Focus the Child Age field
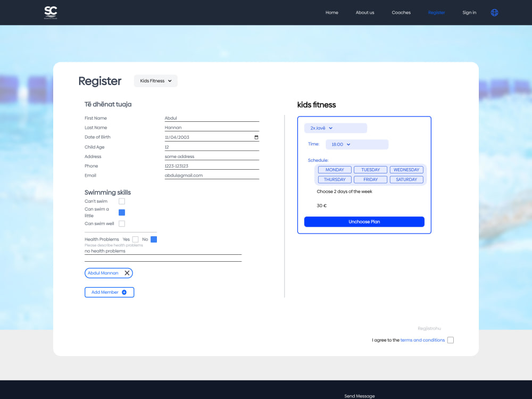Image resolution: width=532 pixels, height=399 pixels. (212, 147)
